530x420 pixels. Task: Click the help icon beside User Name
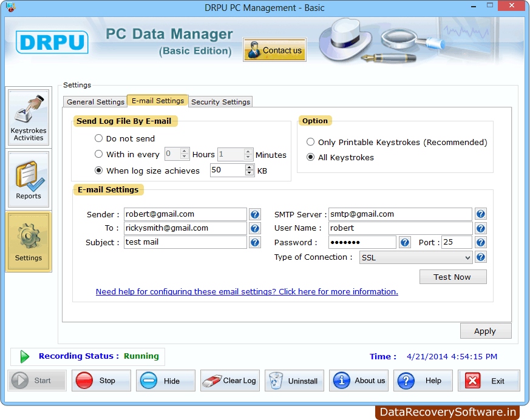[x=481, y=228]
